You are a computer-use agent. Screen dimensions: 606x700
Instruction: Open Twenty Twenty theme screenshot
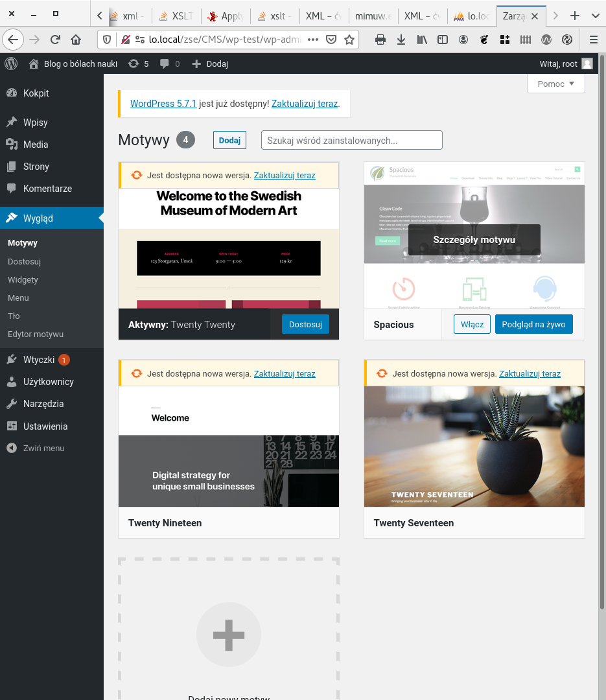[x=229, y=248]
